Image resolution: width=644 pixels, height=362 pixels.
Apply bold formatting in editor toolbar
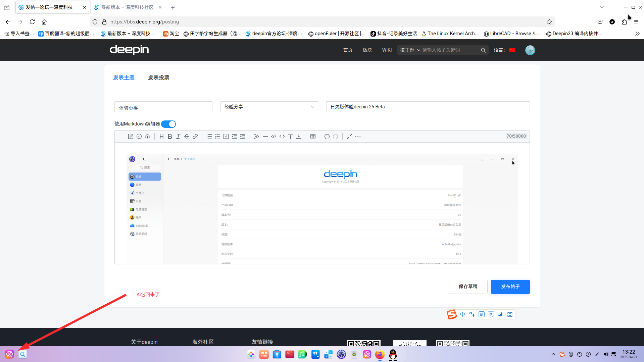pyautogui.click(x=170, y=137)
